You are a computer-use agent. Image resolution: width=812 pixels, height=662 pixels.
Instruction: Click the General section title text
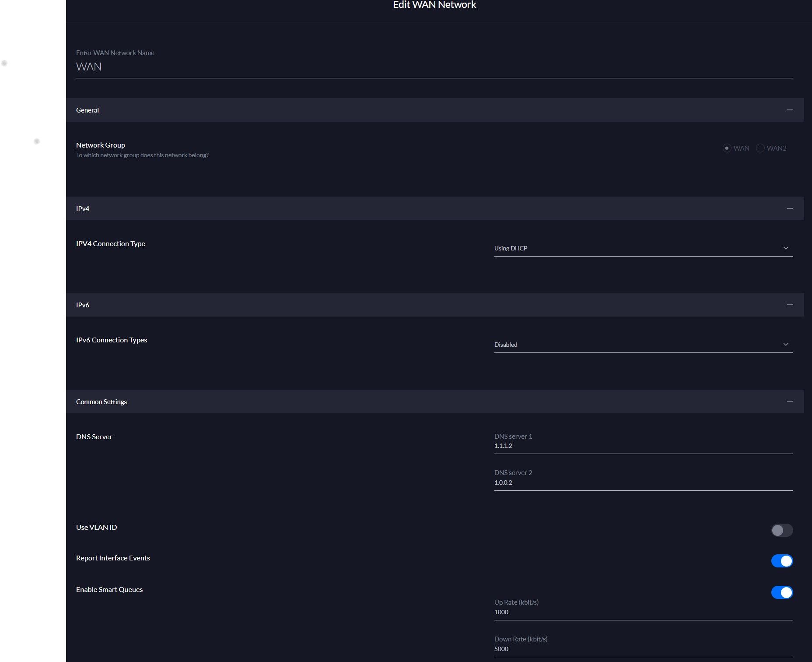tap(87, 110)
